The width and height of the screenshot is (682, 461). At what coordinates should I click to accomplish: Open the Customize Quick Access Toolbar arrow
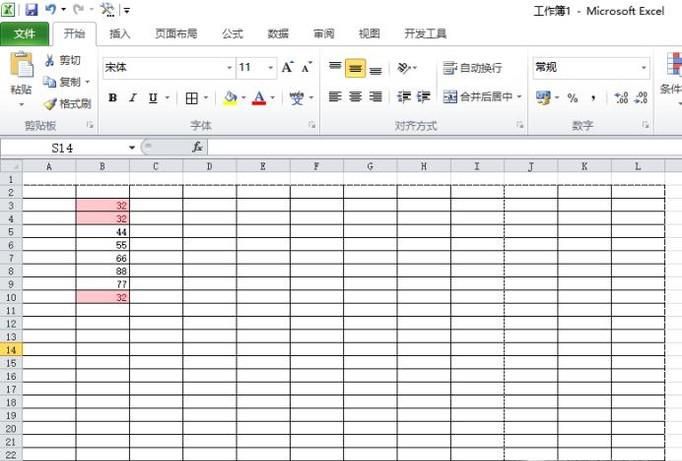pyautogui.click(x=127, y=10)
